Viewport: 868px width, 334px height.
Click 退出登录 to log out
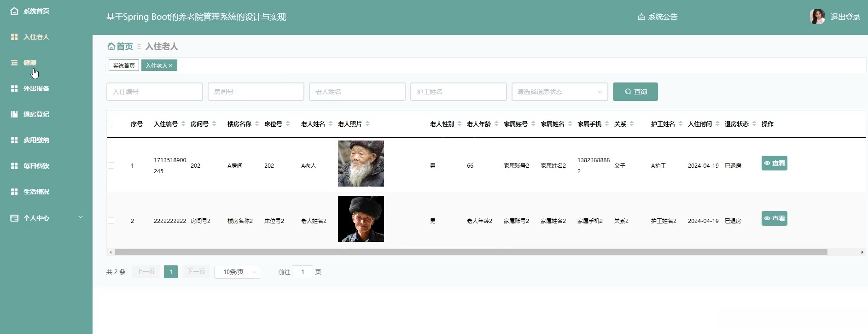coord(845,17)
